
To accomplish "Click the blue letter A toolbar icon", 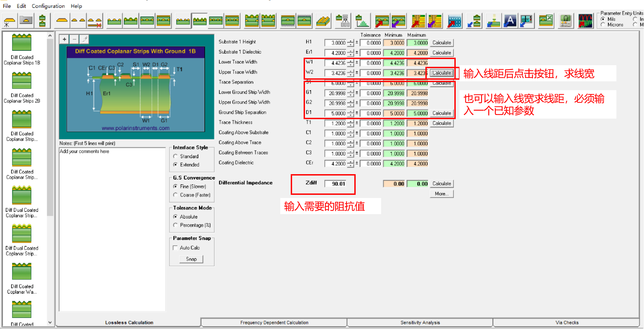I will (x=510, y=21).
